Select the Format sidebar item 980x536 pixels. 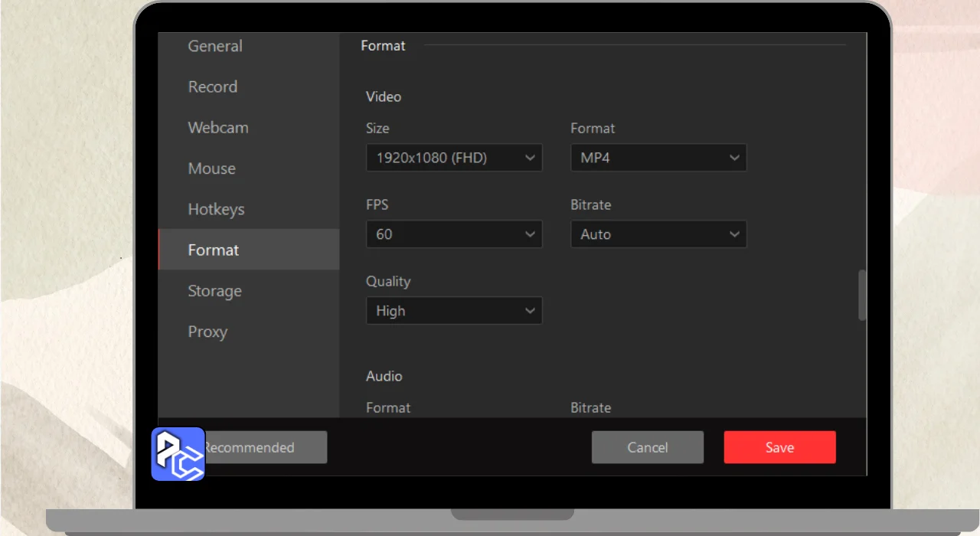click(214, 250)
